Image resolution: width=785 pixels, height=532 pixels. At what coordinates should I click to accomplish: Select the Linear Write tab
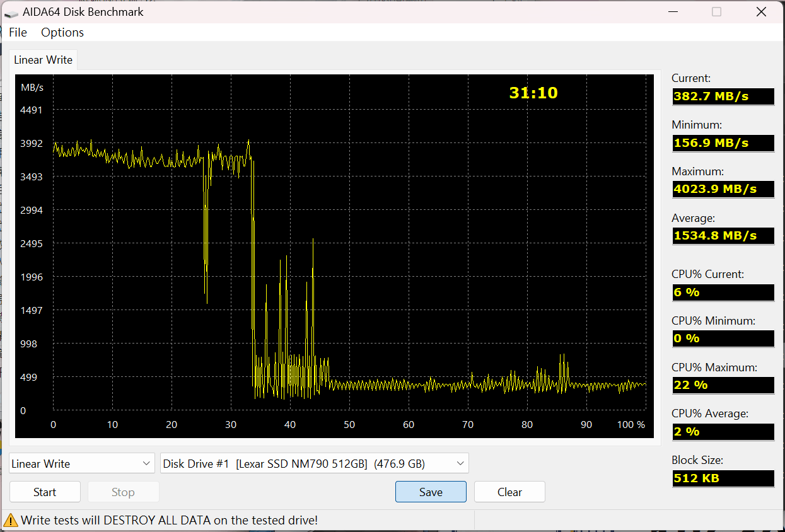coord(43,60)
